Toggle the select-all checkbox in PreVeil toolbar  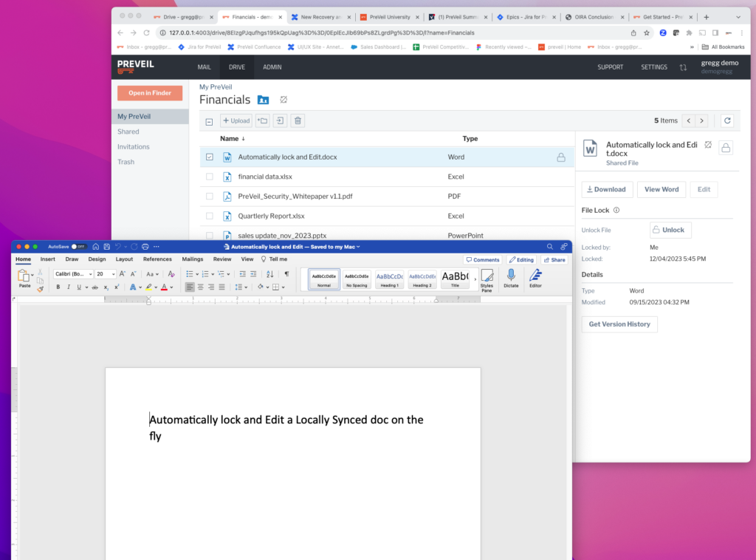[209, 122]
